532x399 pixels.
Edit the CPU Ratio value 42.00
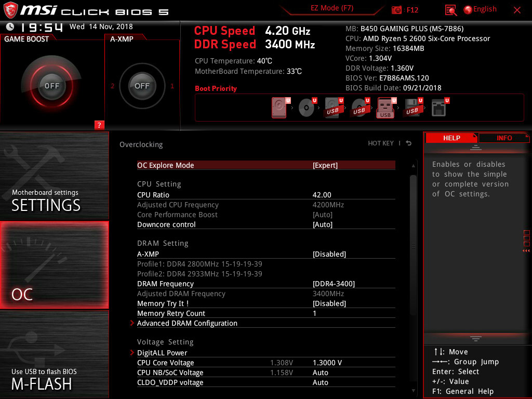(322, 195)
